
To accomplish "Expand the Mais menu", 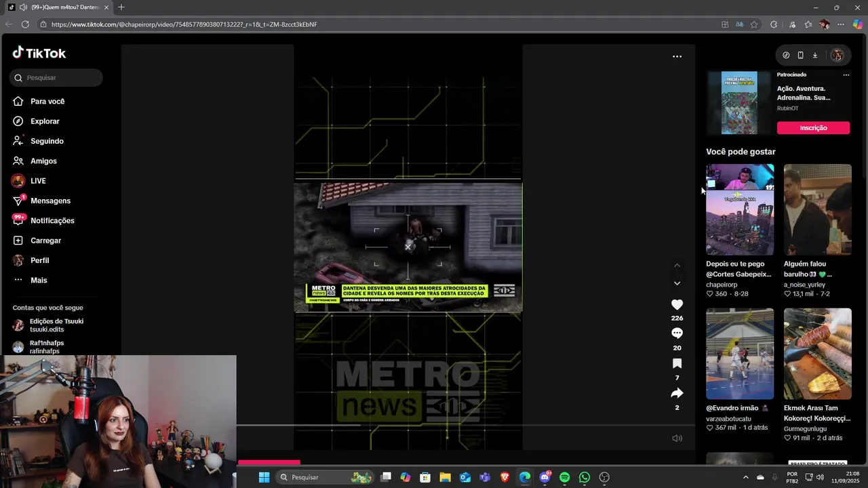I will (x=30, y=280).
